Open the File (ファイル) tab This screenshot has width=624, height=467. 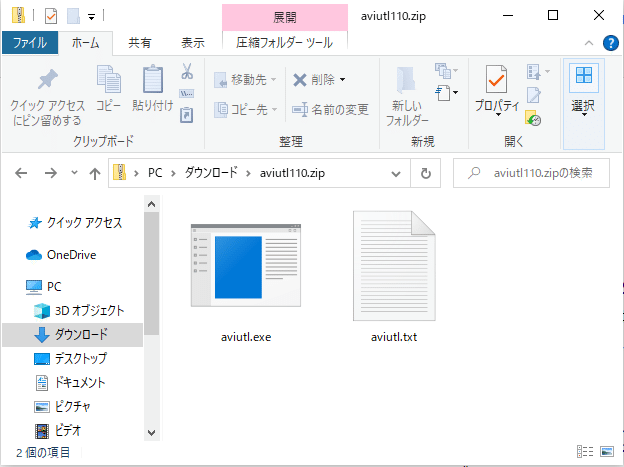point(30,43)
